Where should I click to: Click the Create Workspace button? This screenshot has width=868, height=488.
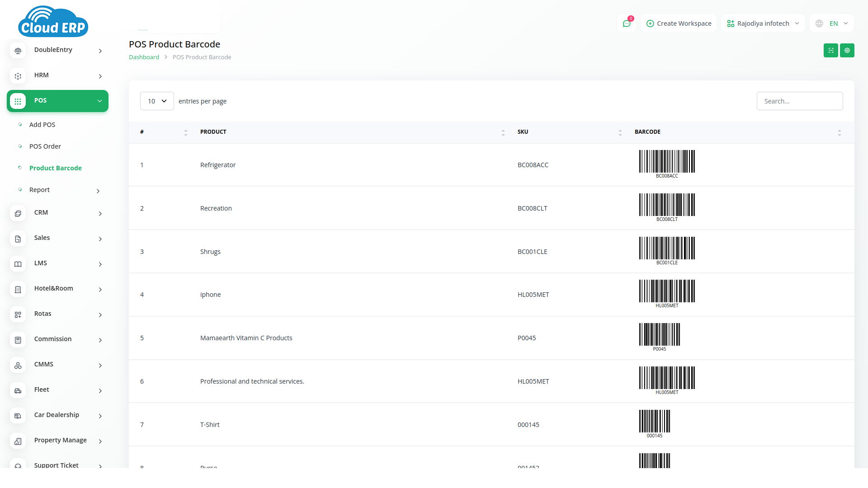(679, 23)
